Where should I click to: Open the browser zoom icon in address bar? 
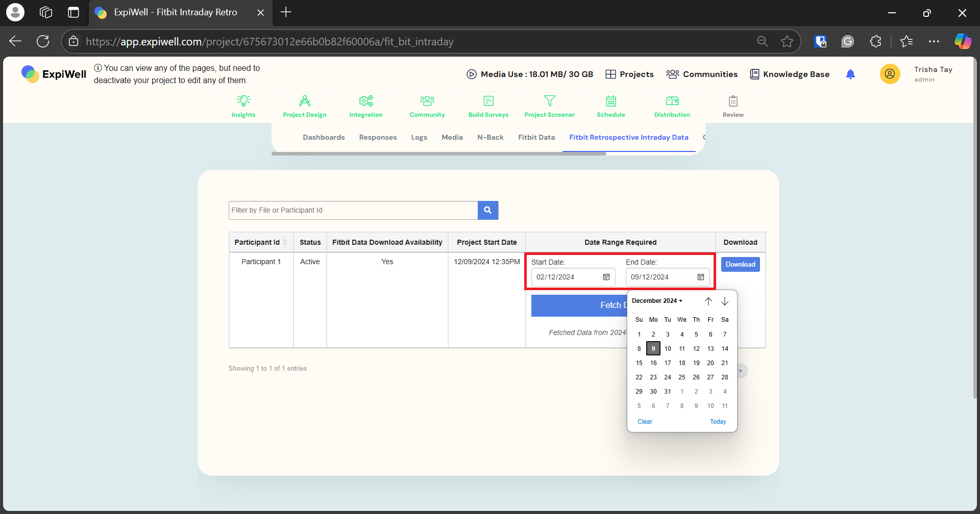(763, 41)
